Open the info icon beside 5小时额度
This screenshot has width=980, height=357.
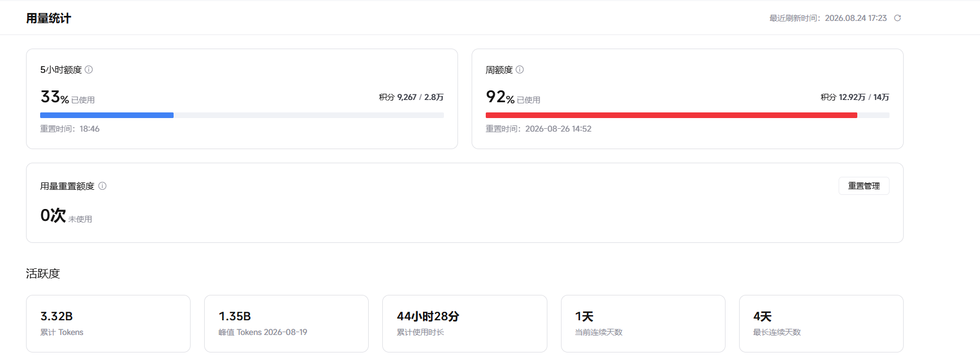pos(89,69)
